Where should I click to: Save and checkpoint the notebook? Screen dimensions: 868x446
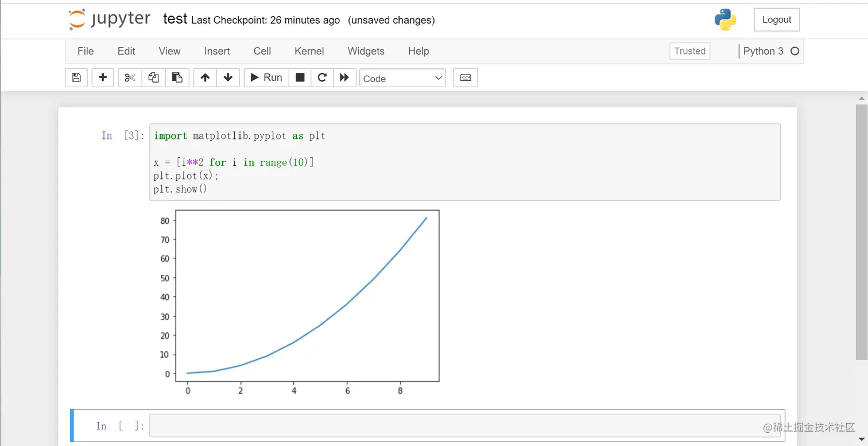(x=76, y=77)
